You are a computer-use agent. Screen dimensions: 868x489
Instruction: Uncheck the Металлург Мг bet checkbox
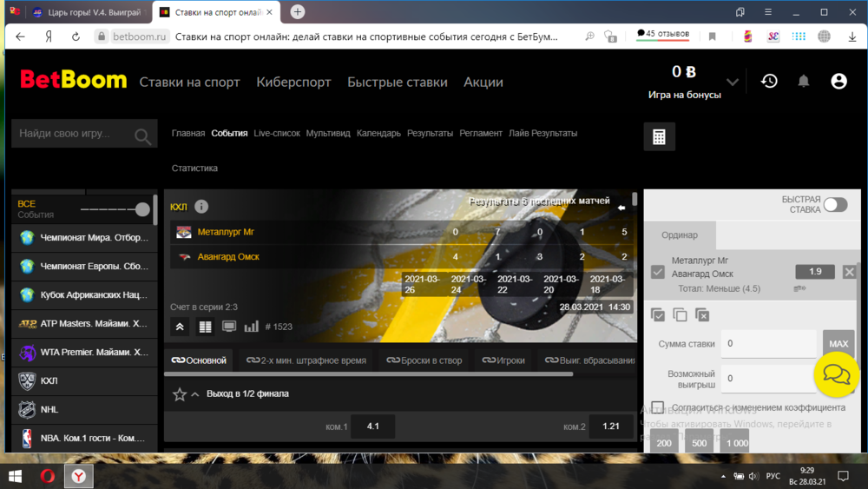point(658,272)
